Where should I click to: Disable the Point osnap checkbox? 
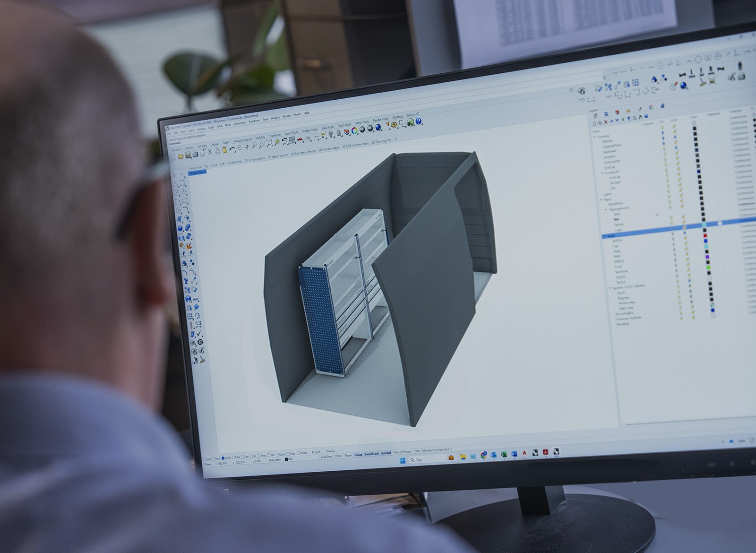click(x=223, y=458)
